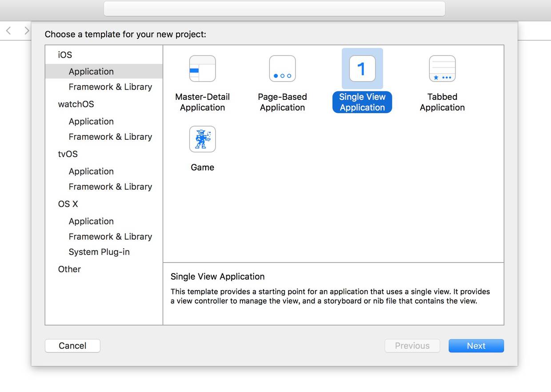
Task: Pick the Tabbed Application template icon
Action: click(x=442, y=69)
